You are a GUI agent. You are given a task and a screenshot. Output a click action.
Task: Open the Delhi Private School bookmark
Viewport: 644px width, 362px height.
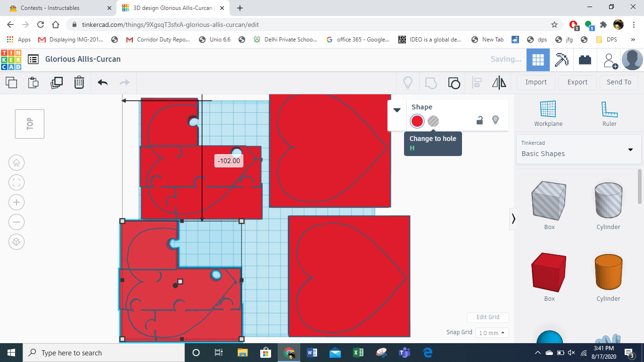(285, 40)
